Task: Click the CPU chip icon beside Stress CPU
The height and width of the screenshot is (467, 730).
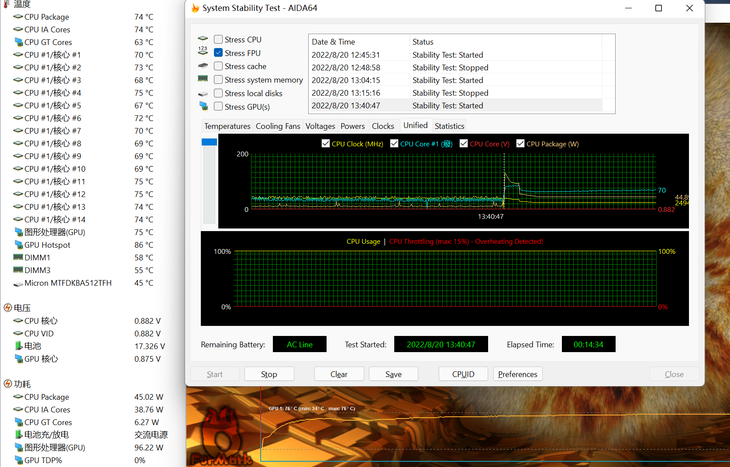Action: pos(203,39)
